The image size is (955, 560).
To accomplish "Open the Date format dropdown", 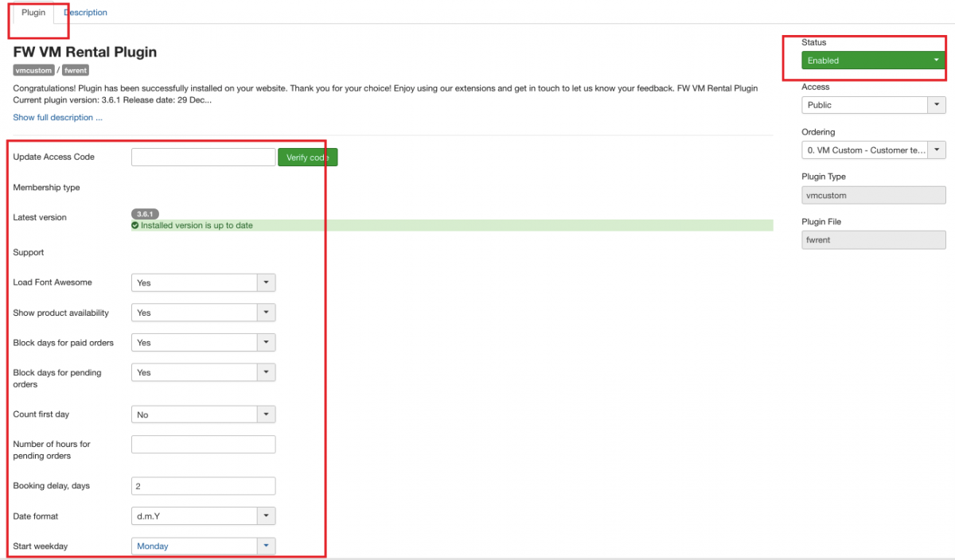I will pos(203,516).
